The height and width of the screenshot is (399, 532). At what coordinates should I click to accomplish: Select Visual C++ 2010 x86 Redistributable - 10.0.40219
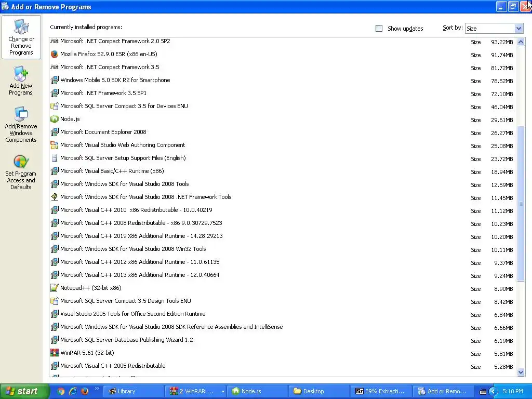283,210
